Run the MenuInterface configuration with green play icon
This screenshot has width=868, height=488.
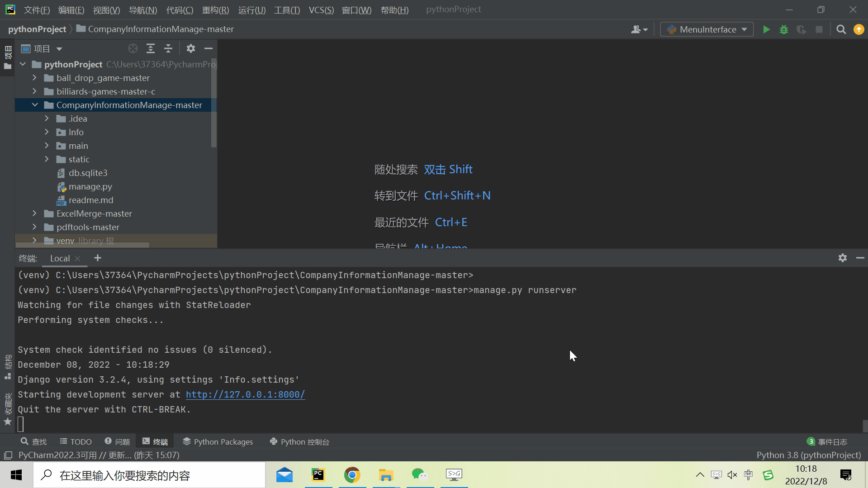766,29
